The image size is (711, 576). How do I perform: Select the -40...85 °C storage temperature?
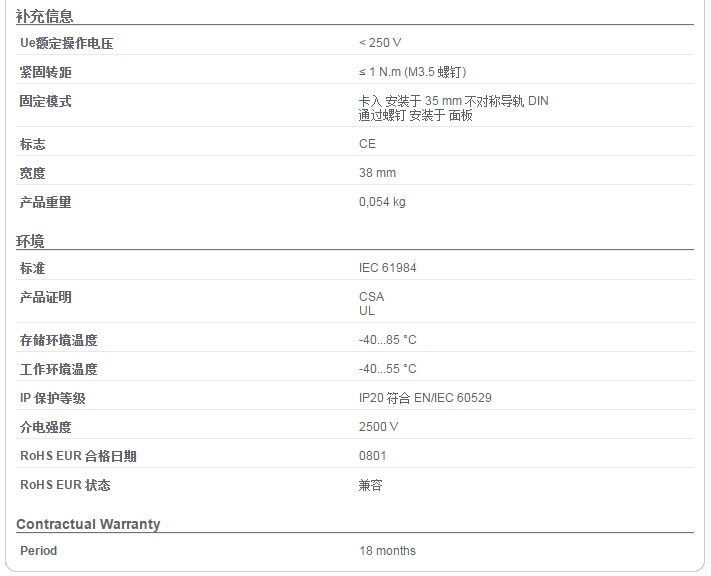click(387, 340)
